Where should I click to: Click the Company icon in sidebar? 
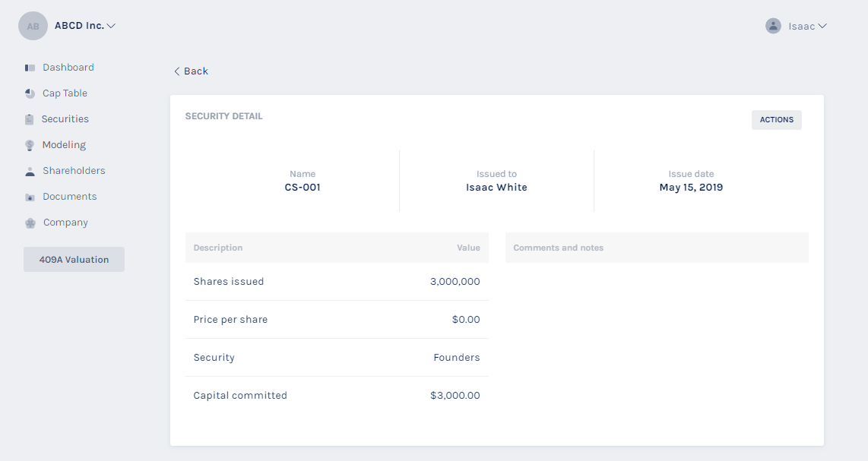coord(30,223)
